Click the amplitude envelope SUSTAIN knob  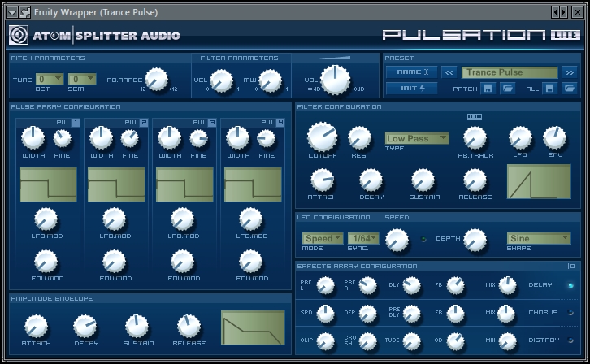137,327
